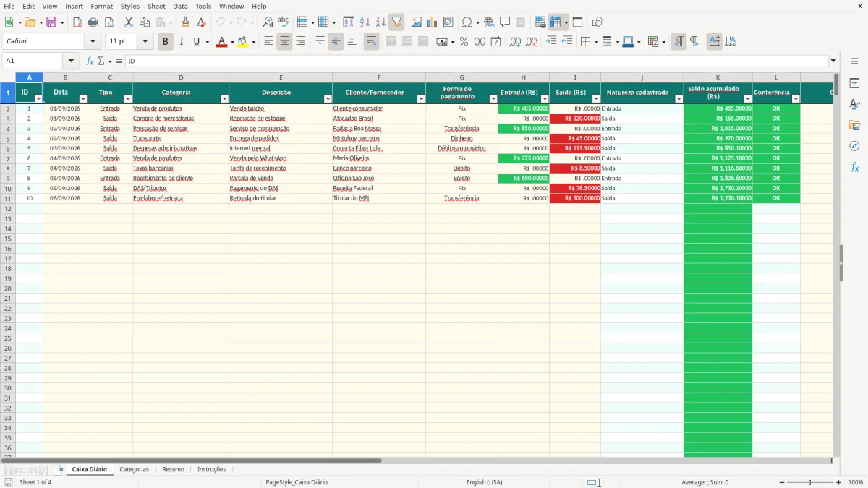Open the Data menu
Viewport: 868px width, 488px height.
[x=180, y=7]
